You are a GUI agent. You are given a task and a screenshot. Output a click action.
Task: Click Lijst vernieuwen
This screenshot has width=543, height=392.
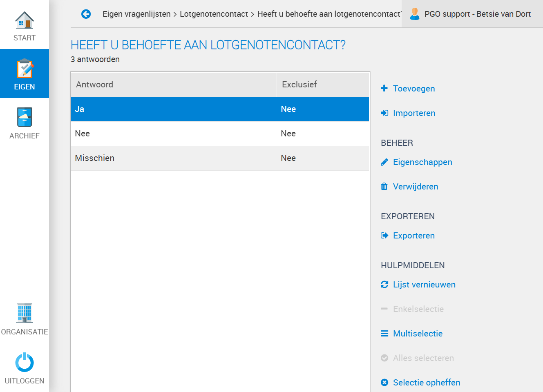pos(424,285)
